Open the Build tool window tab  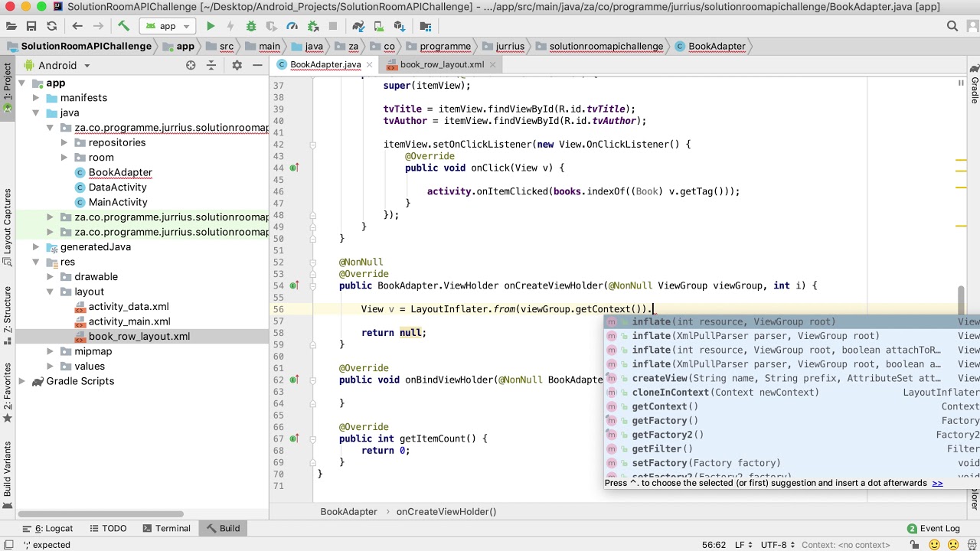click(222, 528)
